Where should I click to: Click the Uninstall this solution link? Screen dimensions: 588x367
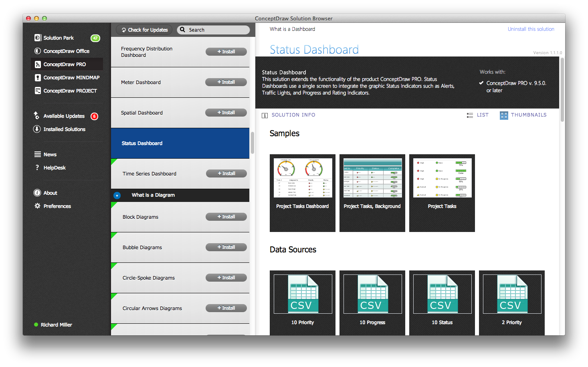[x=531, y=29]
